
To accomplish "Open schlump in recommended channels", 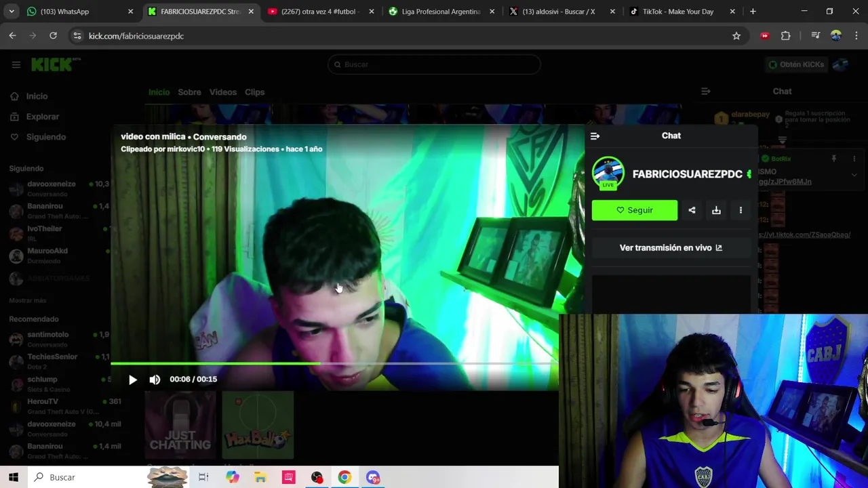I will (59, 384).
